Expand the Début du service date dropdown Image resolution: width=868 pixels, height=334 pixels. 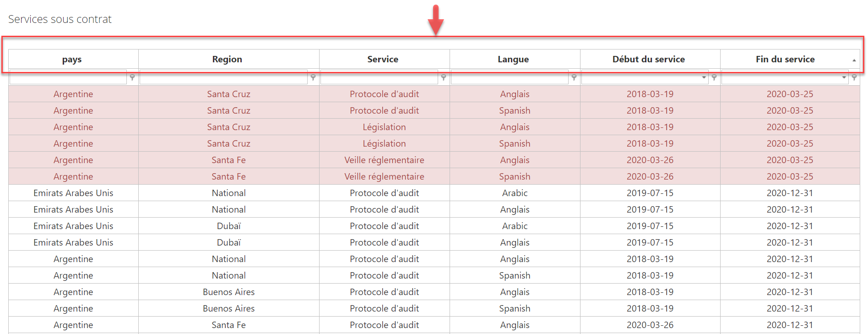704,77
